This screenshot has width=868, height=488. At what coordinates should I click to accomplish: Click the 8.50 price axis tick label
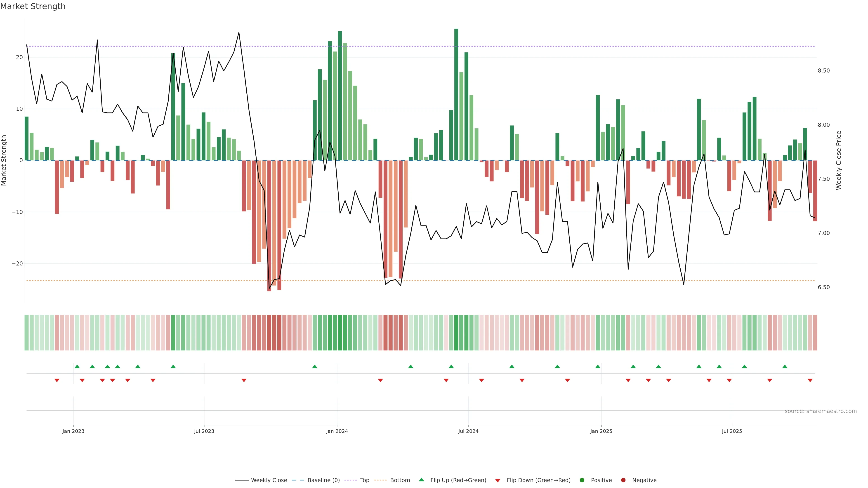pyautogui.click(x=823, y=71)
